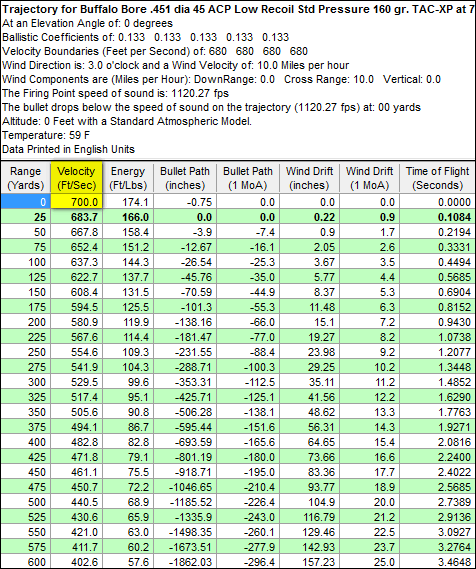The image size is (476, 569).
Task: Click the 300 yard range cell
Action: [x=25, y=382]
